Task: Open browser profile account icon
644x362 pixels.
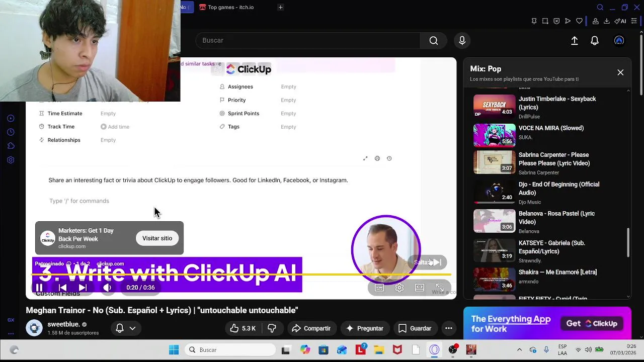Action: pyautogui.click(x=596, y=21)
